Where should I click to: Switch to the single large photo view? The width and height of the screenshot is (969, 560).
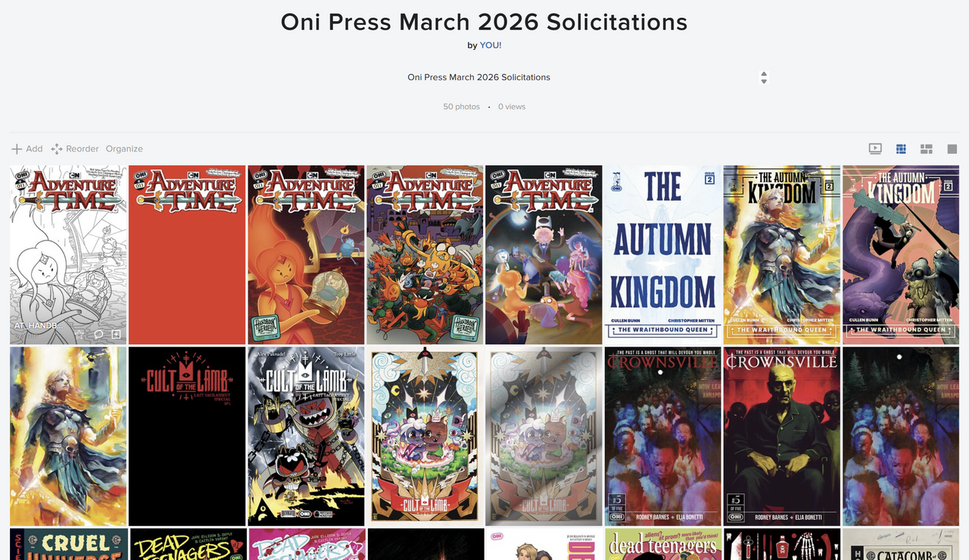click(x=952, y=149)
